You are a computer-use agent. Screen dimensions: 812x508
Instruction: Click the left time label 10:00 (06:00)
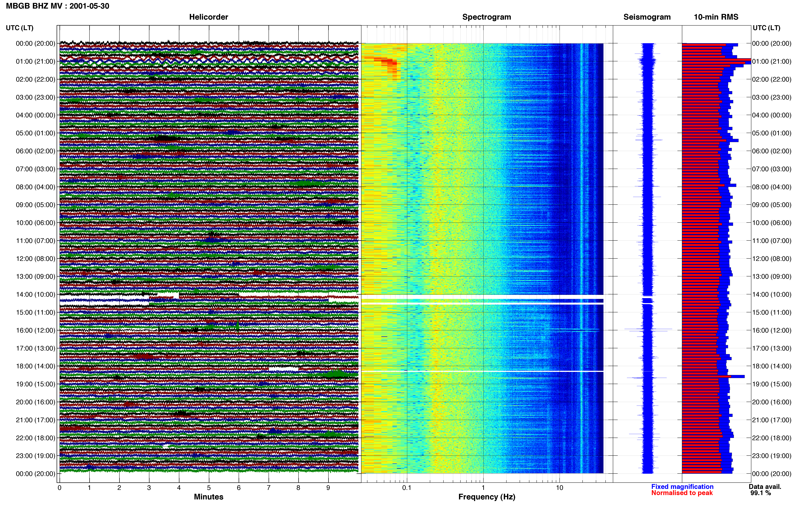[36, 223]
